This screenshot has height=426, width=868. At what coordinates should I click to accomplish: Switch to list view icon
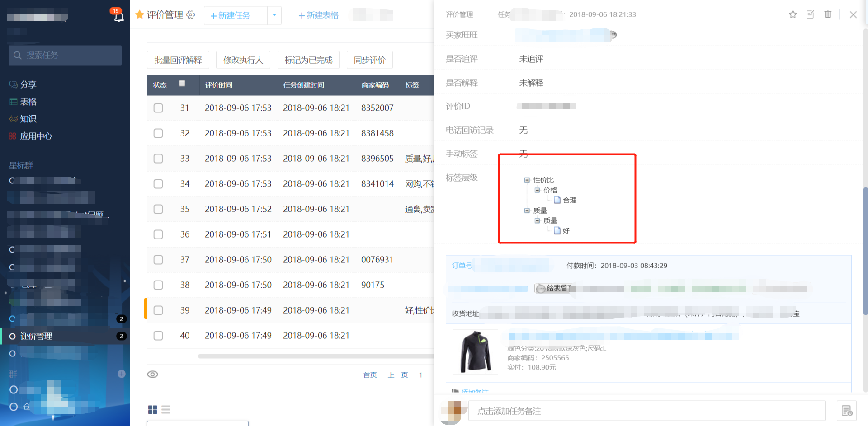166,410
